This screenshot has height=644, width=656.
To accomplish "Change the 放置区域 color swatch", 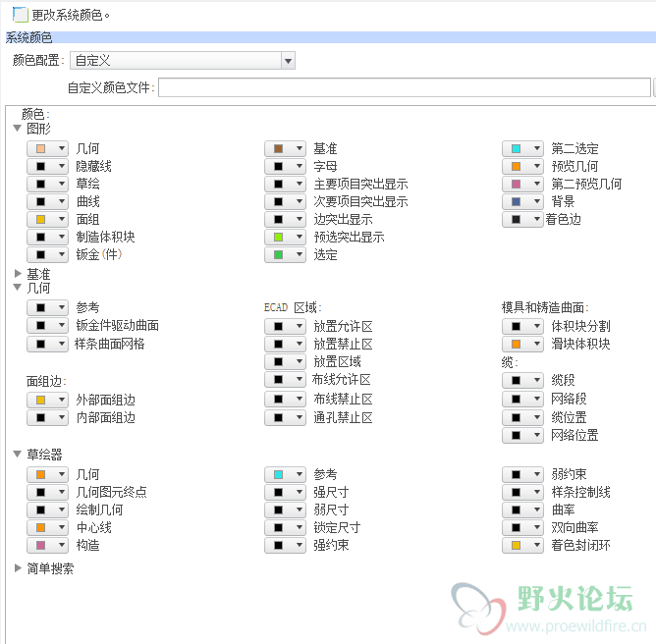I will click(286, 361).
